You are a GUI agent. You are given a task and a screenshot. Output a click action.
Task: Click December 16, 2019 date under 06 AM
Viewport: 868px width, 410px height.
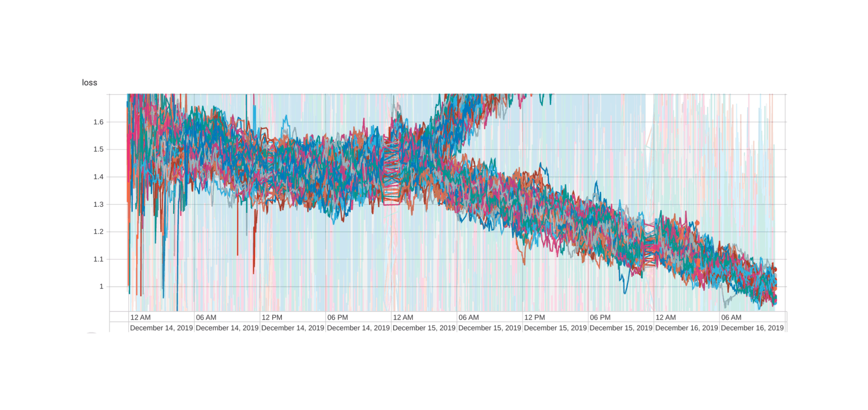point(752,328)
